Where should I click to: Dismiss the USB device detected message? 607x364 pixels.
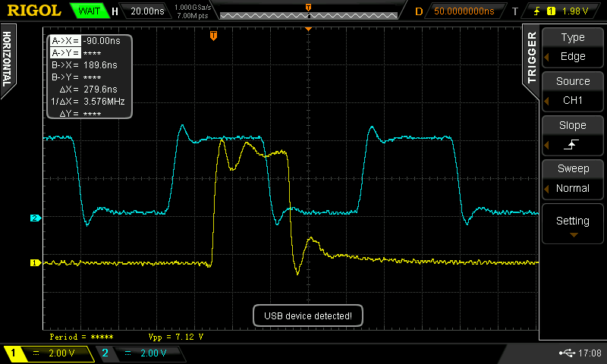coord(308,315)
